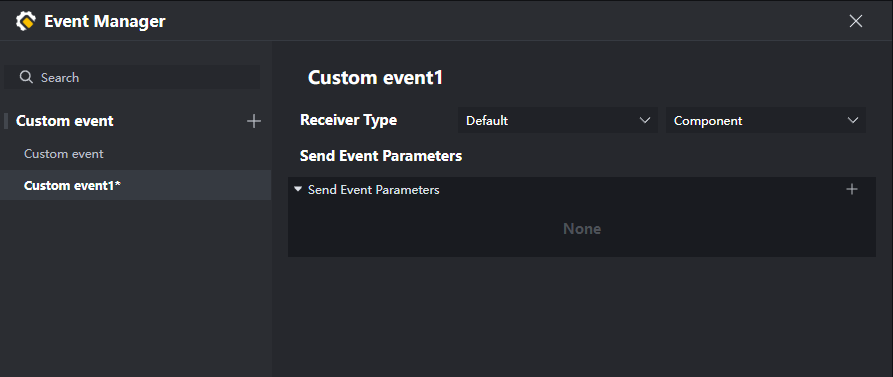Add a send event parameter with plus

tap(851, 189)
